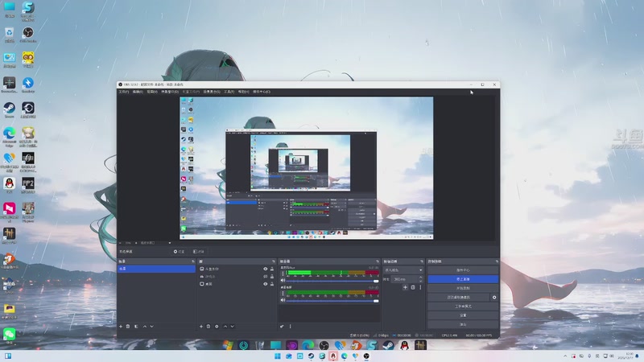Move scene down with the arrow icon
The image size is (644, 362).
point(152,327)
